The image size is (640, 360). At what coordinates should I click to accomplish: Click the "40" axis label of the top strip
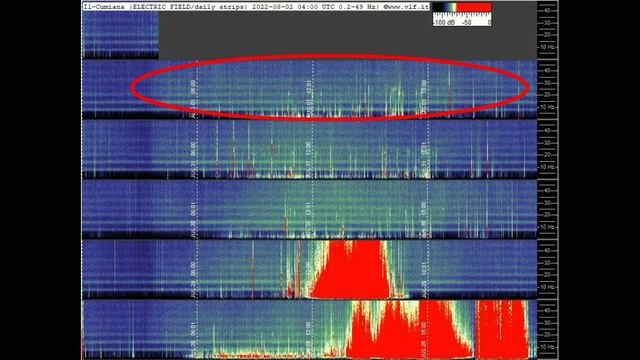pyautogui.click(x=547, y=11)
